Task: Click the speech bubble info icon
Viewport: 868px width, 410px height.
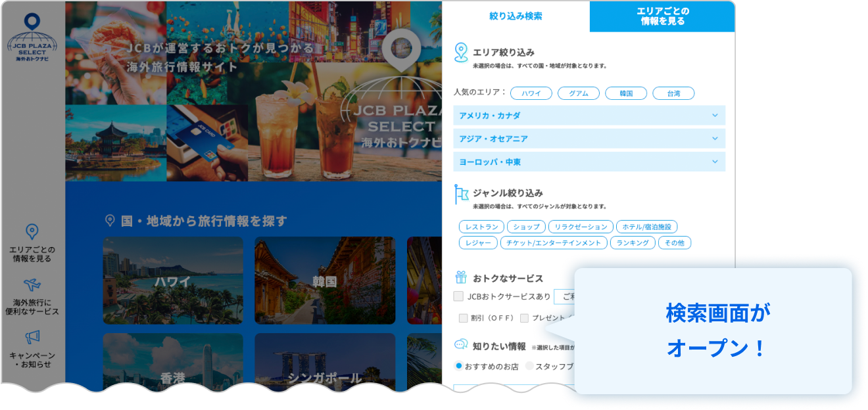Action: [461, 345]
